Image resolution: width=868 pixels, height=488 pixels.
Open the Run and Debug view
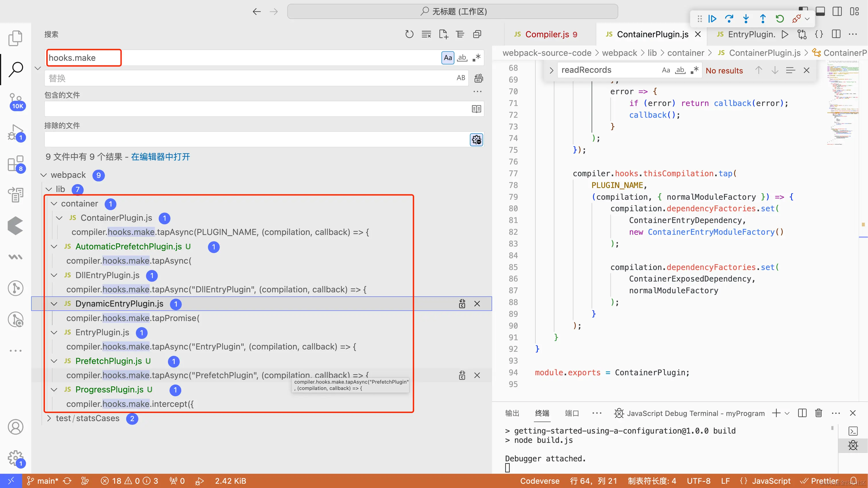click(15, 132)
